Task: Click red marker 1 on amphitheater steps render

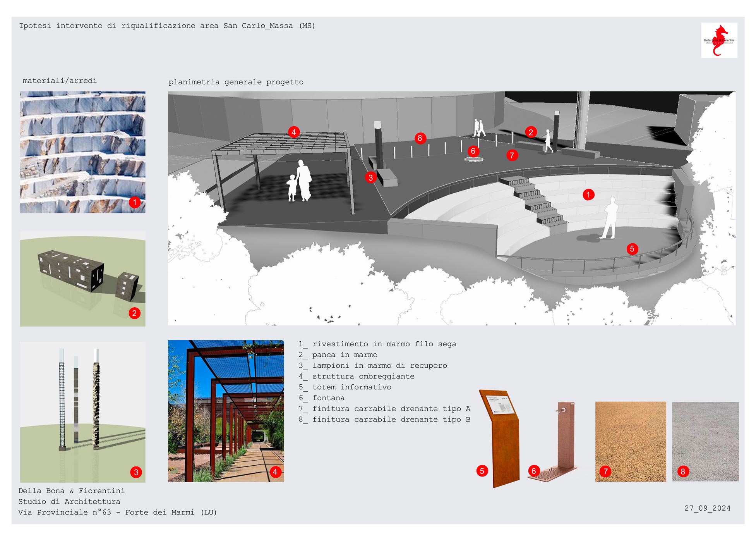Action: tap(588, 194)
